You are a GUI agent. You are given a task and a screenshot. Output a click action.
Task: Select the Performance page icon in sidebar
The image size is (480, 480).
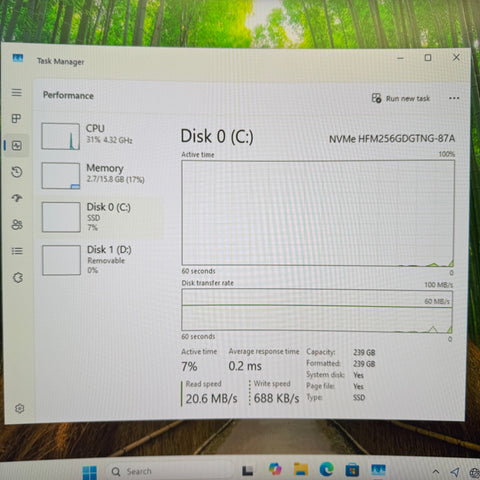tap(17, 145)
